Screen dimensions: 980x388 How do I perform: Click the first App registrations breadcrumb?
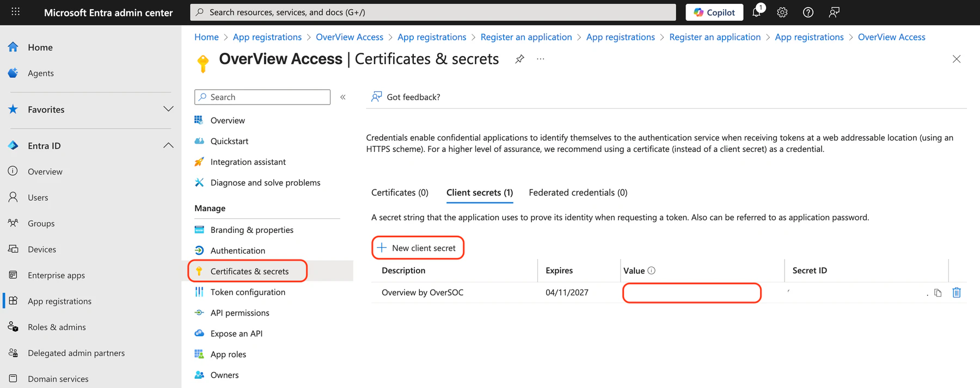pyautogui.click(x=267, y=37)
